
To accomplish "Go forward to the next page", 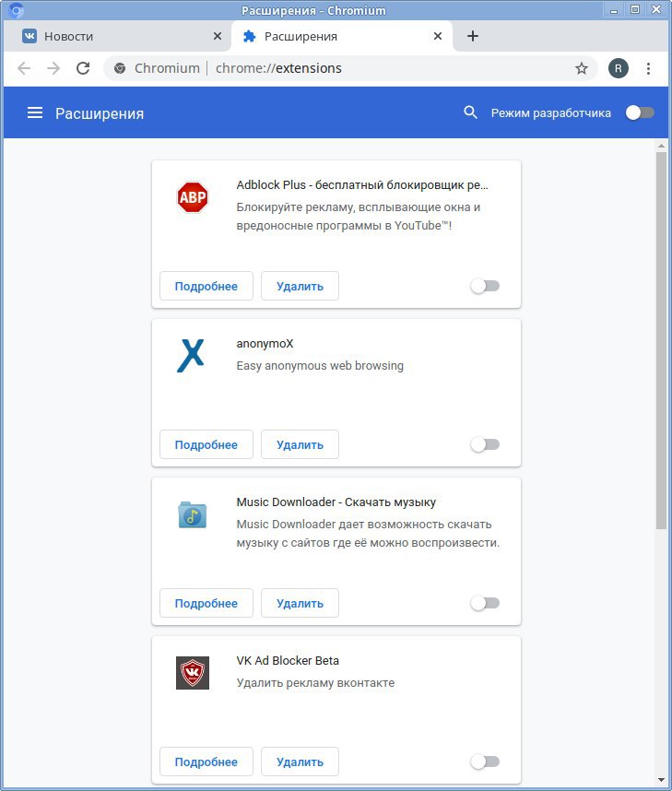I will 53,68.
